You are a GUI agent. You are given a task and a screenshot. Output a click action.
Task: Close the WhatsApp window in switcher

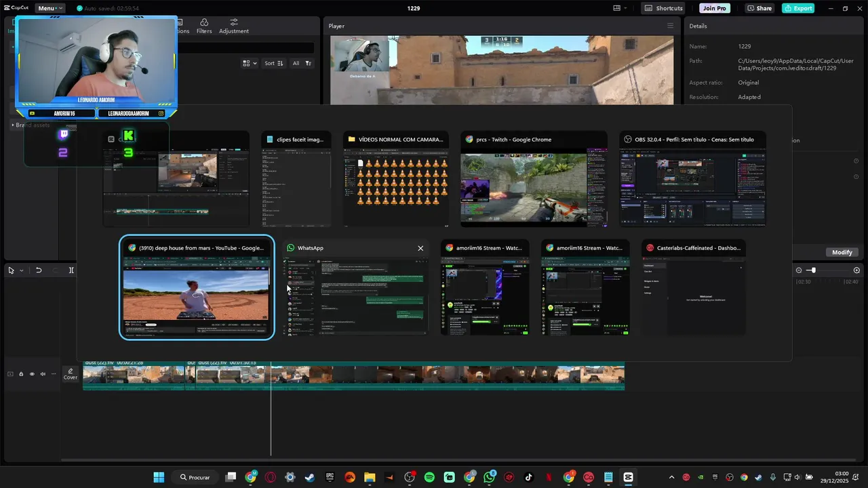pos(420,248)
